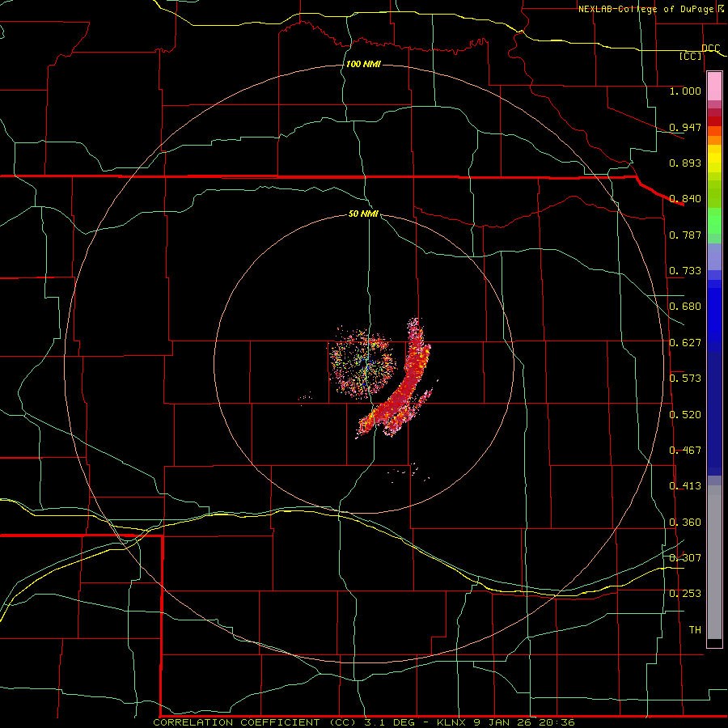Click the TH threshold label
The height and width of the screenshot is (728, 728).
[695, 630]
